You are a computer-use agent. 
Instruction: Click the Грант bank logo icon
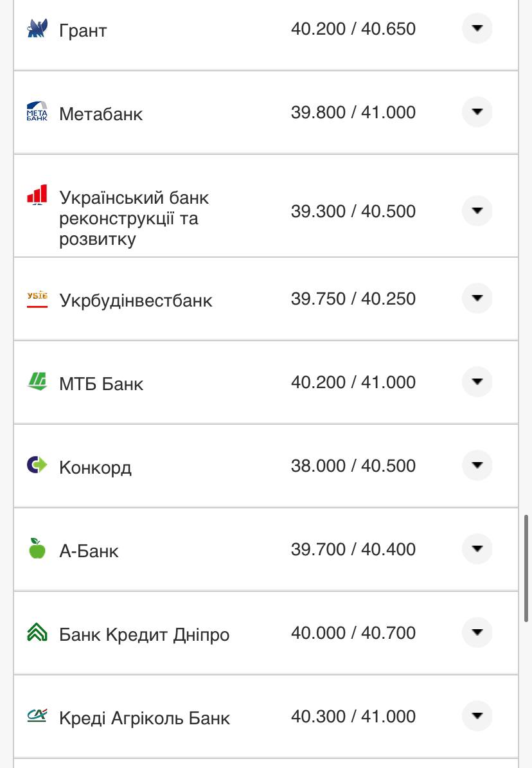(x=37, y=28)
